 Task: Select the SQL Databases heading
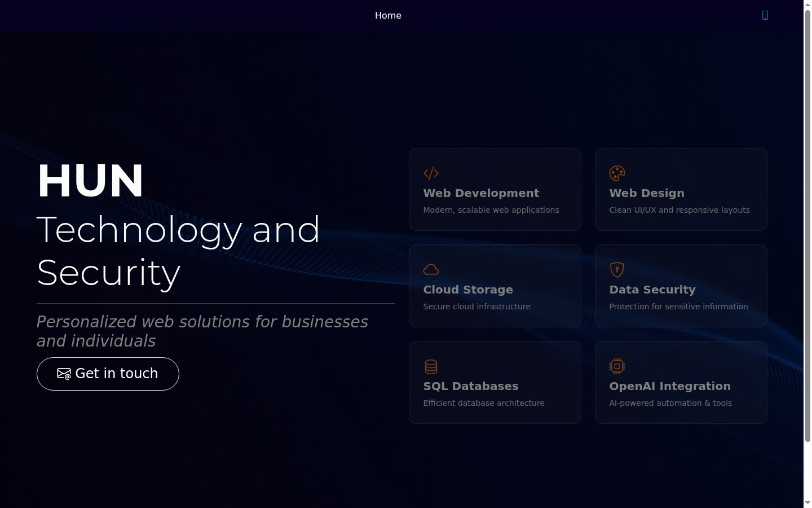471,386
